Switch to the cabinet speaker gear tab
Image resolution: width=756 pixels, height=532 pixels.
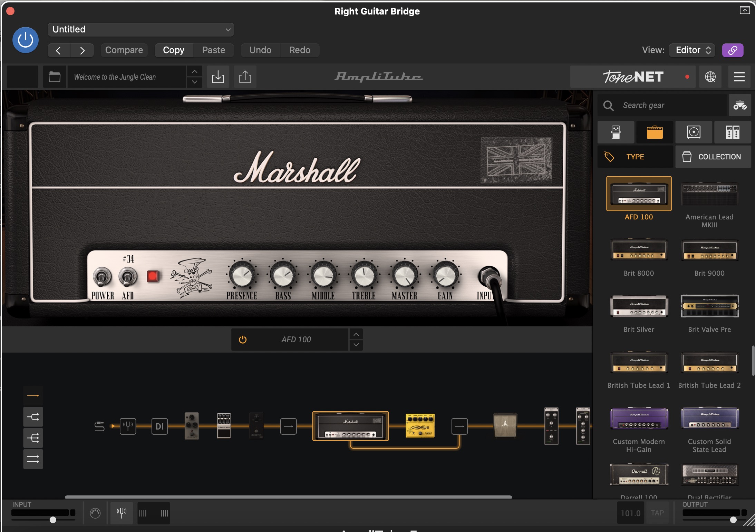(694, 132)
